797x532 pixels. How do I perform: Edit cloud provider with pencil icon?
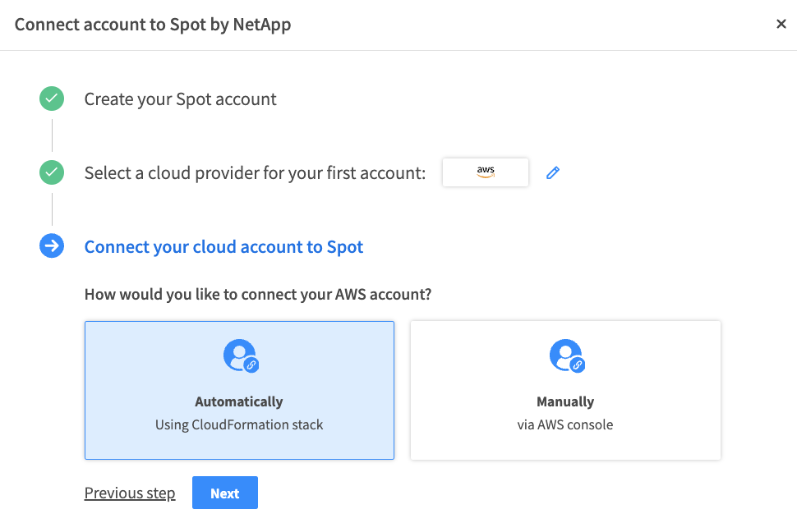tap(553, 172)
